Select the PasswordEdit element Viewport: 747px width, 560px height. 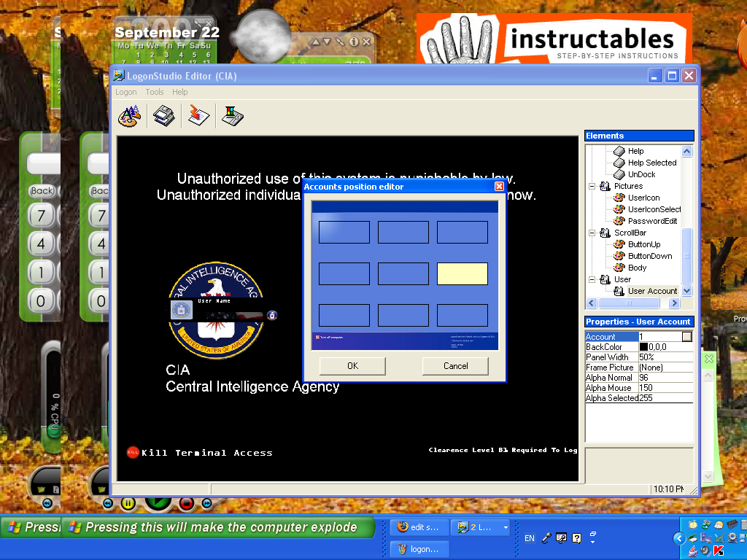(x=652, y=221)
